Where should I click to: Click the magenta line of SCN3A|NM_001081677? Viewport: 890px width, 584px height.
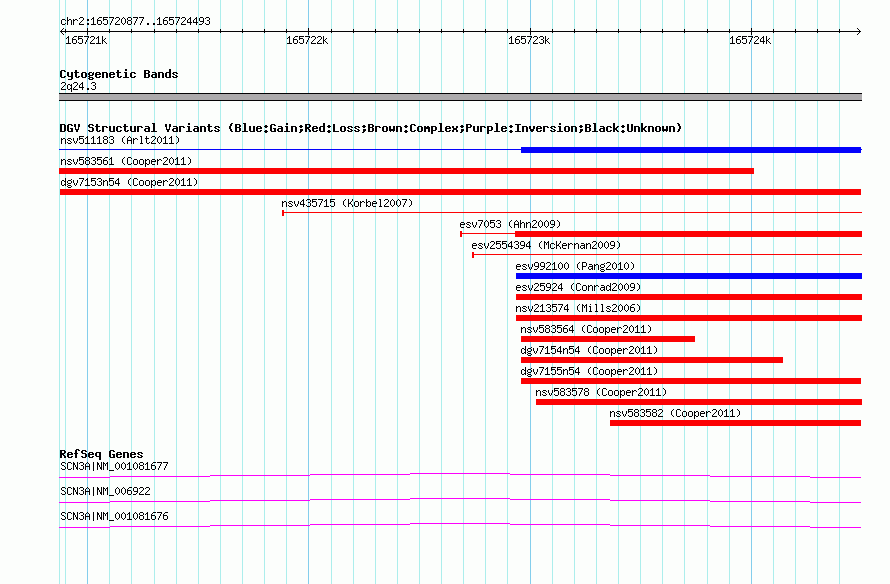pyautogui.click(x=460, y=475)
